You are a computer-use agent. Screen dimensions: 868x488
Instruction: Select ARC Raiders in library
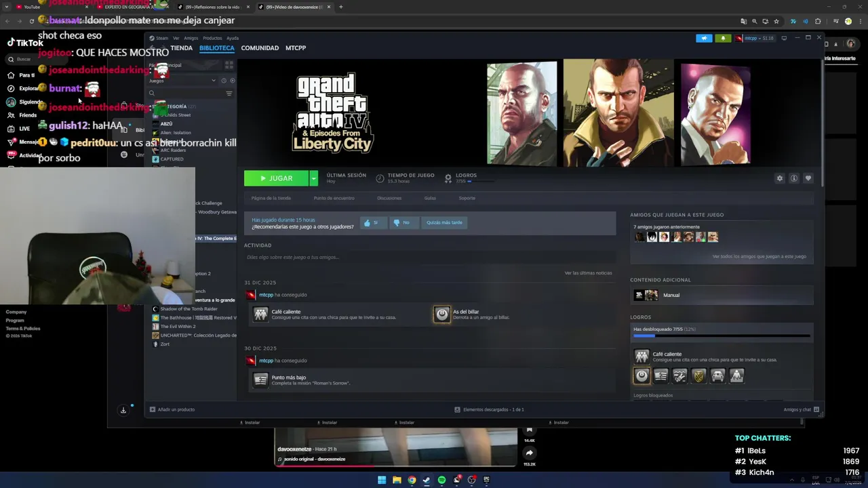click(173, 150)
